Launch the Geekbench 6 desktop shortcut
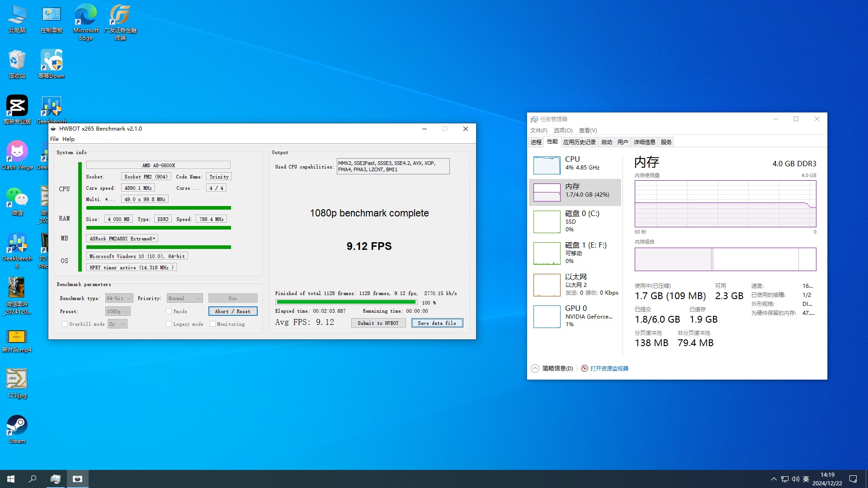 [x=17, y=251]
